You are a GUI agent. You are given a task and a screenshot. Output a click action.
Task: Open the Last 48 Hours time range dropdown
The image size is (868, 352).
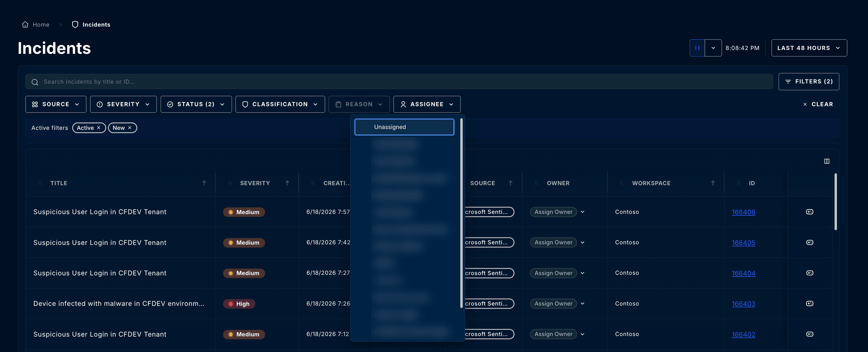coord(809,48)
